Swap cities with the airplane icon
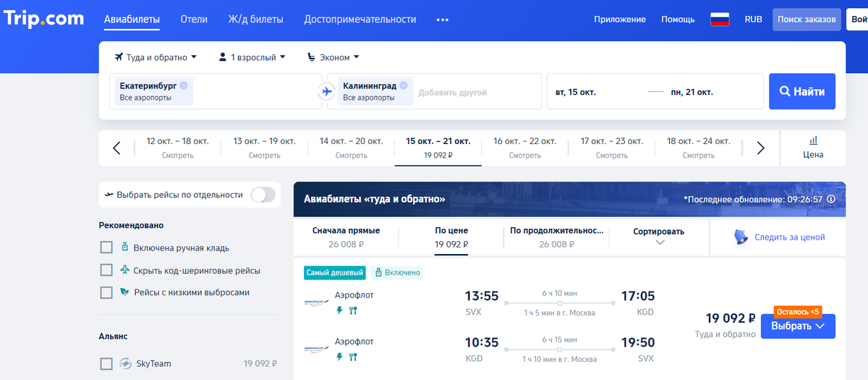Viewport: 868px width, 380px height. [326, 91]
